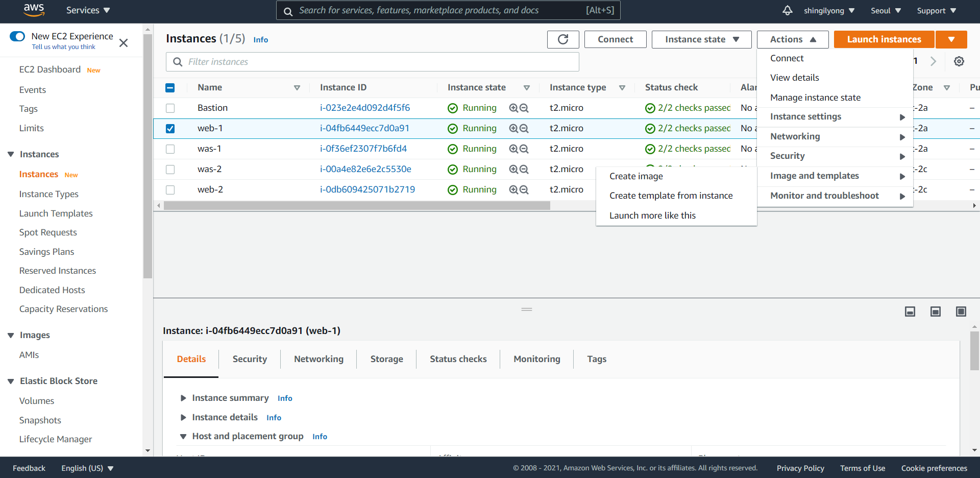Screen dimensions: 980x478
Task: Collapse the Elastic Block Store sidebar group
Action: coord(11,381)
